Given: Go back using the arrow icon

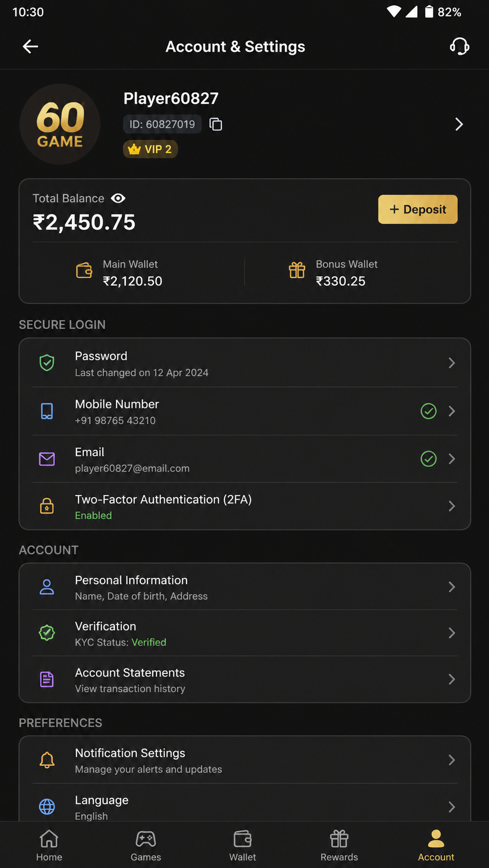Looking at the screenshot, I should click(30, 47).
